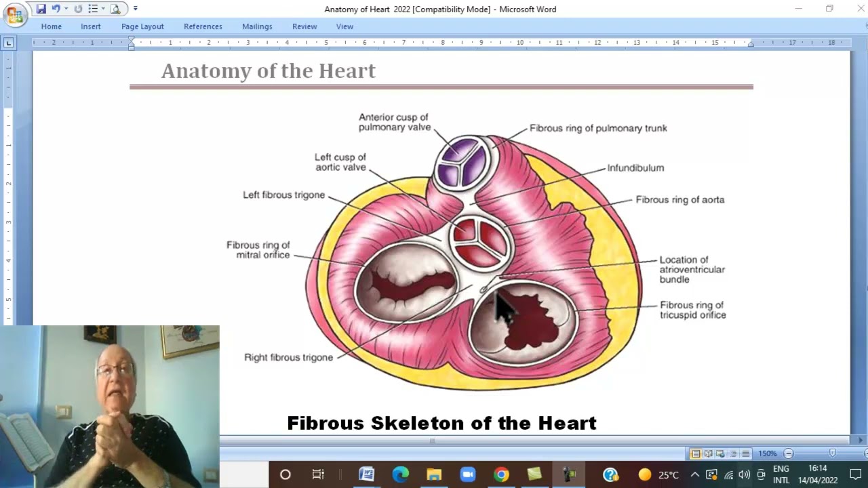Open the 25°C weather widget
This screenshot has height=488, width=868.
pos(658,474)
